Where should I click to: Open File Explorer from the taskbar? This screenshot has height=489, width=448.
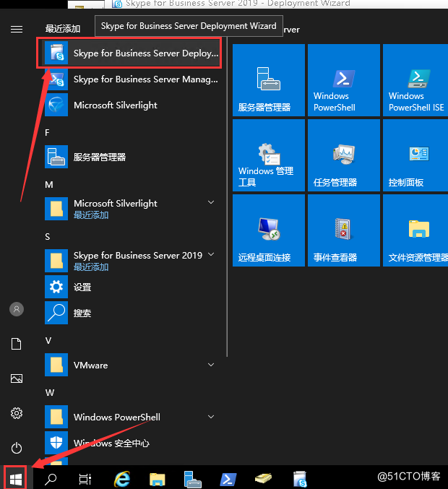[158, 480]
